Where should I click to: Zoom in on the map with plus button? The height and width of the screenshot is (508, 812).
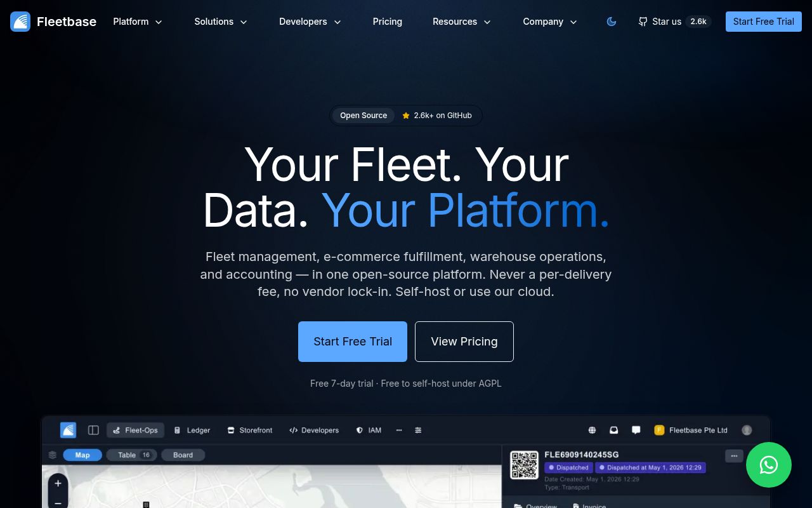(x=58, y=483)
